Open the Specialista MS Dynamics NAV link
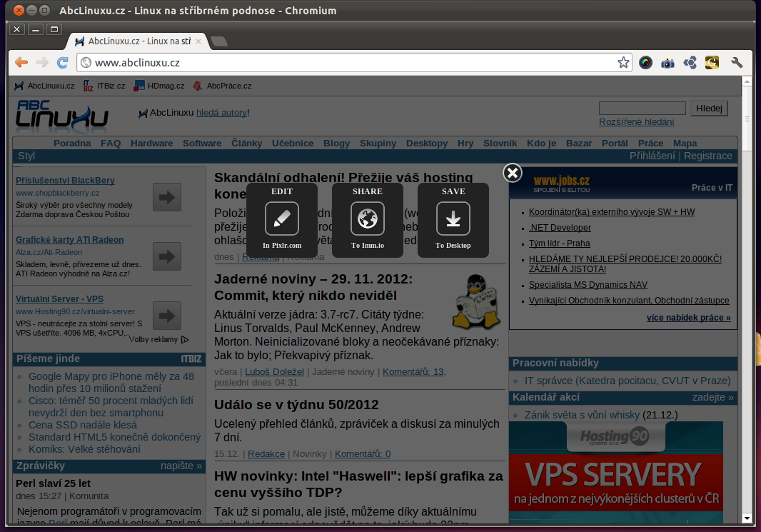Screen dimensions: 761x532 point(588,285)
